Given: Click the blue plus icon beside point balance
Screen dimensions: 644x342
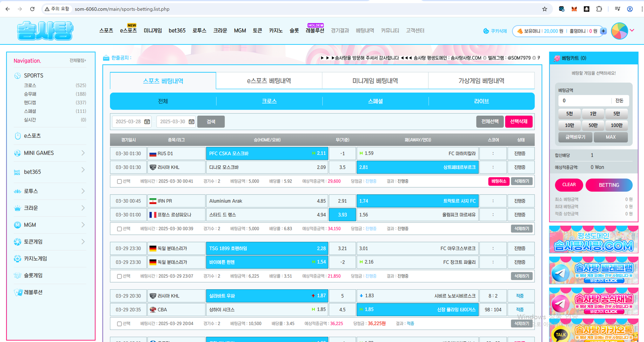Looking at the screenshot, I should [x=603, y=31].
